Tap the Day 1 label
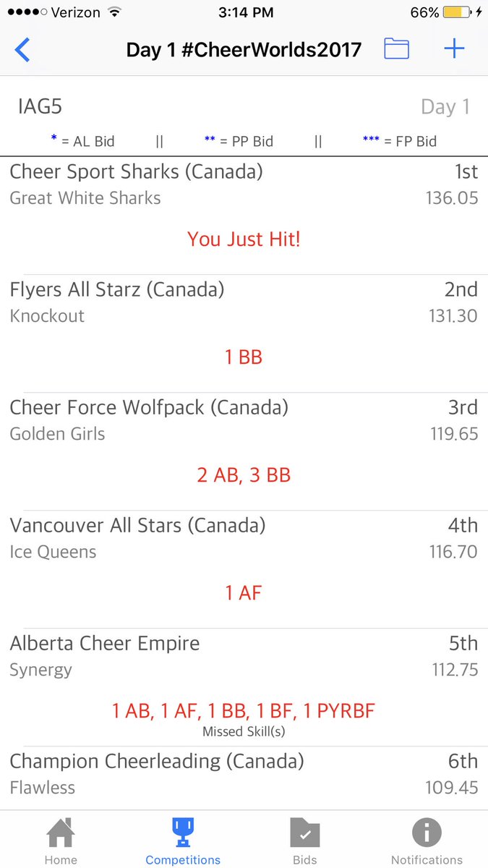This screenshot has height=868, width=488. pyautogui.click(x=445, y=107)
